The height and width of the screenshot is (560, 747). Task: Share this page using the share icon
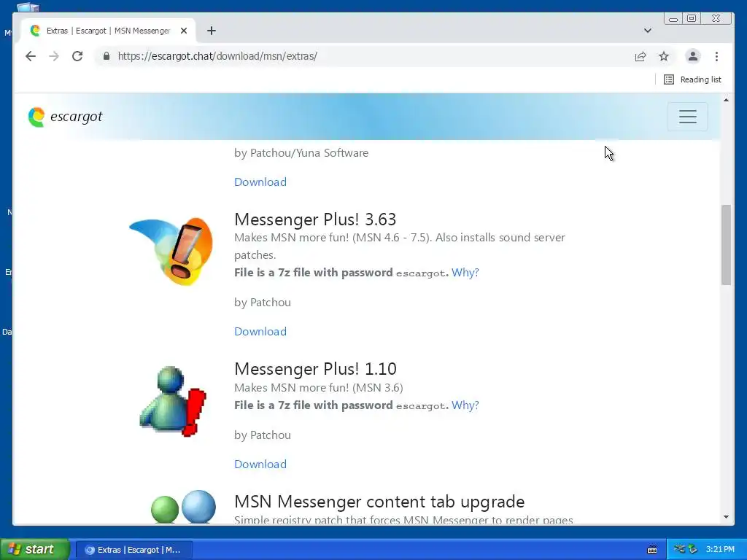coord(640,56)
